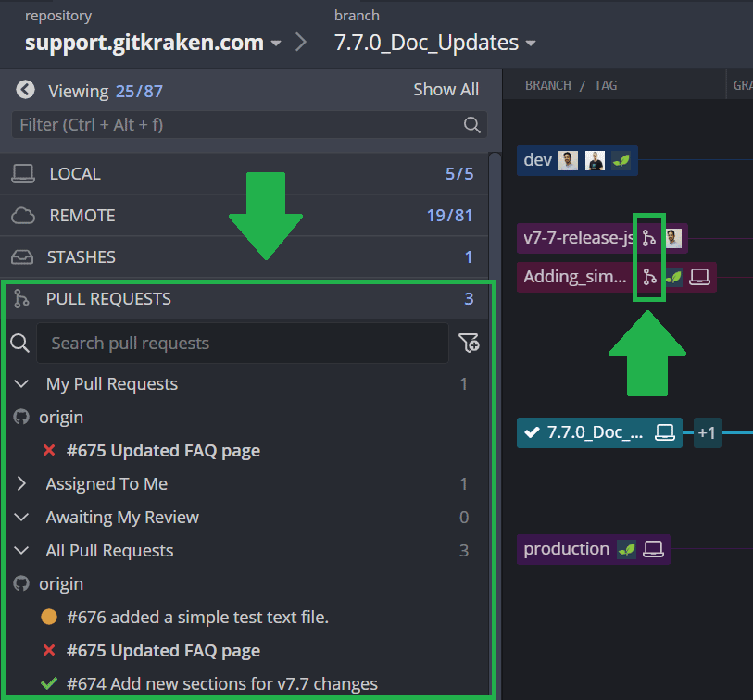753x700 pixels.
Task: Open the REMOTE section
Action: pos(82,216)
